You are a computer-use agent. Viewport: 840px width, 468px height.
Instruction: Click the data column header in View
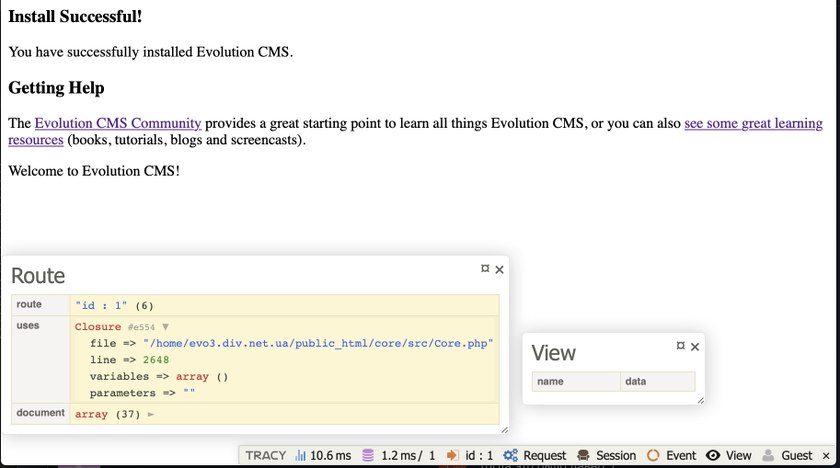[x=658, y=381]
